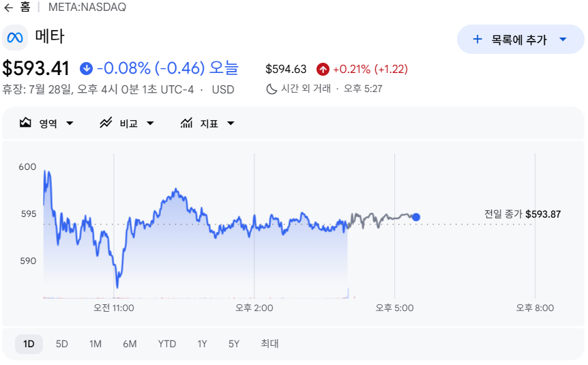Select the YTD range tab
The width and height of the screenshot is (588, 365).
point(167,344)
